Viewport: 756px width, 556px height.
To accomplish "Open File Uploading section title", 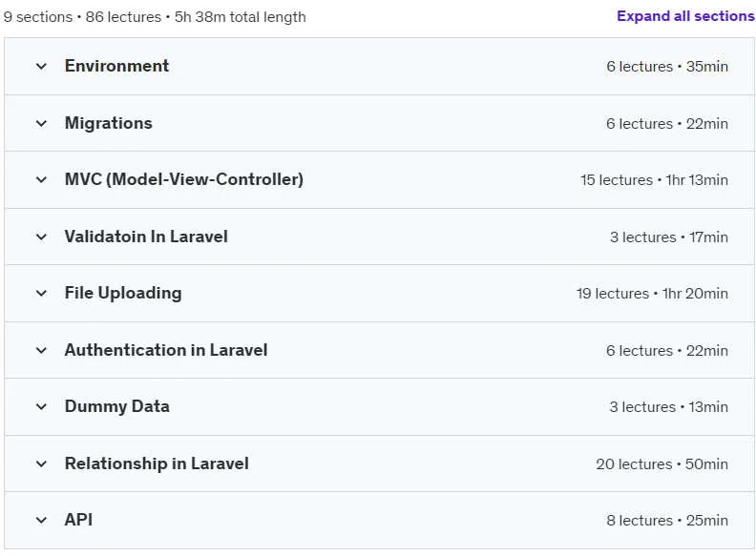I will click(x=123, y=293).
